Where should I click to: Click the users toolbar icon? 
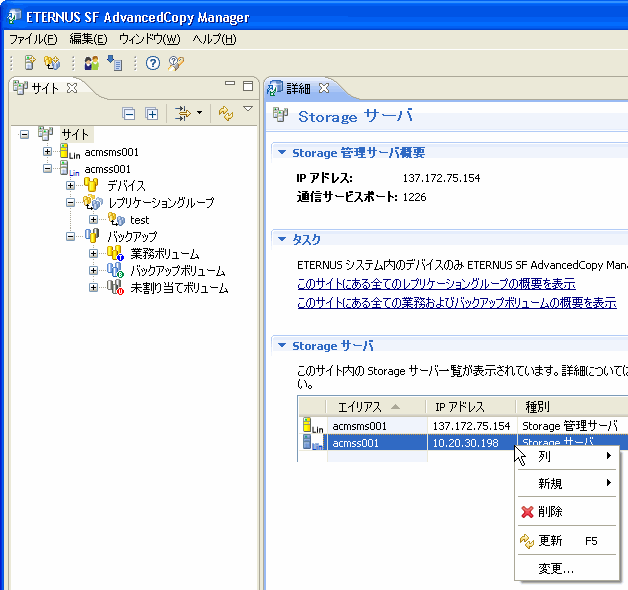(x=92, y=63)
